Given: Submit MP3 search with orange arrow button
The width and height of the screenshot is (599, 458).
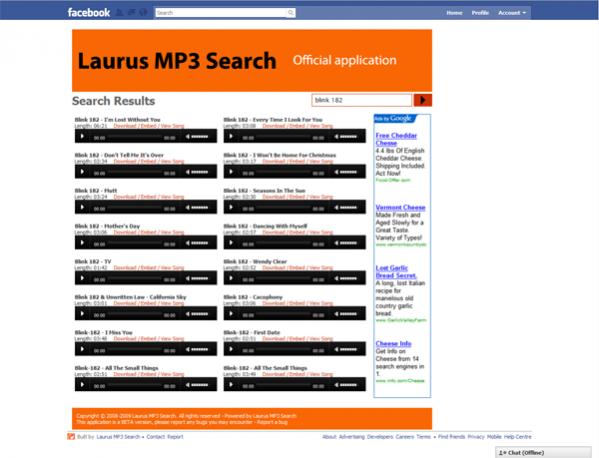Looking at the screenshot, I should click(423, 100).
